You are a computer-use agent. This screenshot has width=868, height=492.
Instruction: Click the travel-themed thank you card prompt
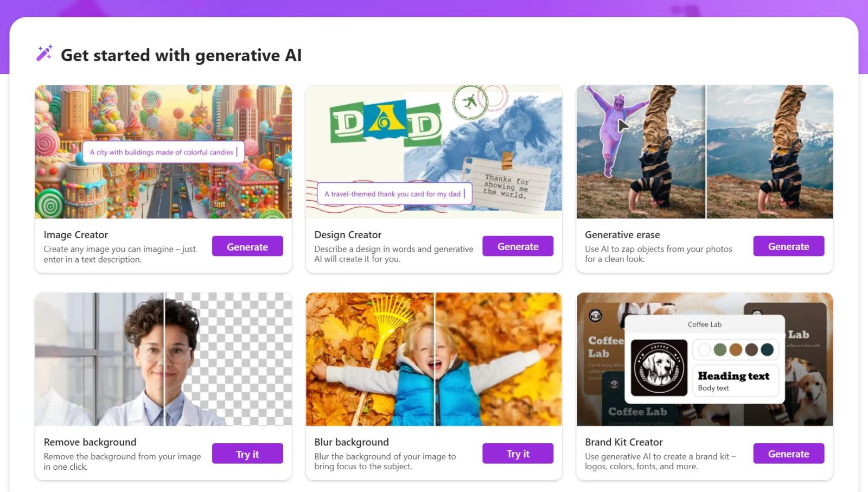pyautogui.click(x=394, y=194)
